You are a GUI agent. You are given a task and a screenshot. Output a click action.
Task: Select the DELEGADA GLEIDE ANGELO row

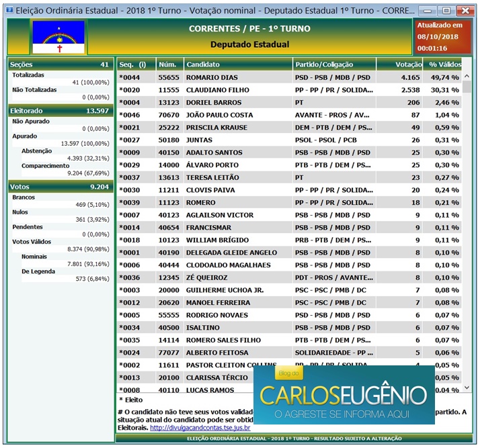coord(289,253)
